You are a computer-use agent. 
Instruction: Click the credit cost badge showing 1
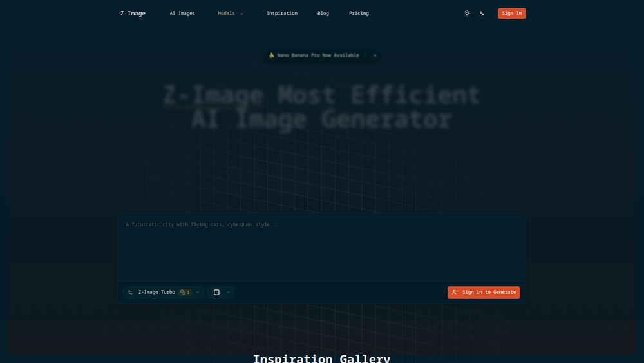[x=185, y=292]
